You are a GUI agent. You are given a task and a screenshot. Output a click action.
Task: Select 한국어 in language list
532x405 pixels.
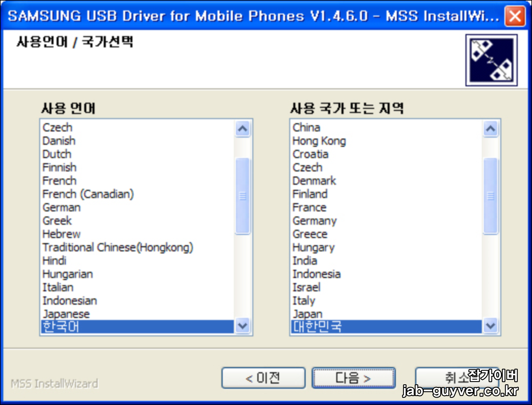138,327
